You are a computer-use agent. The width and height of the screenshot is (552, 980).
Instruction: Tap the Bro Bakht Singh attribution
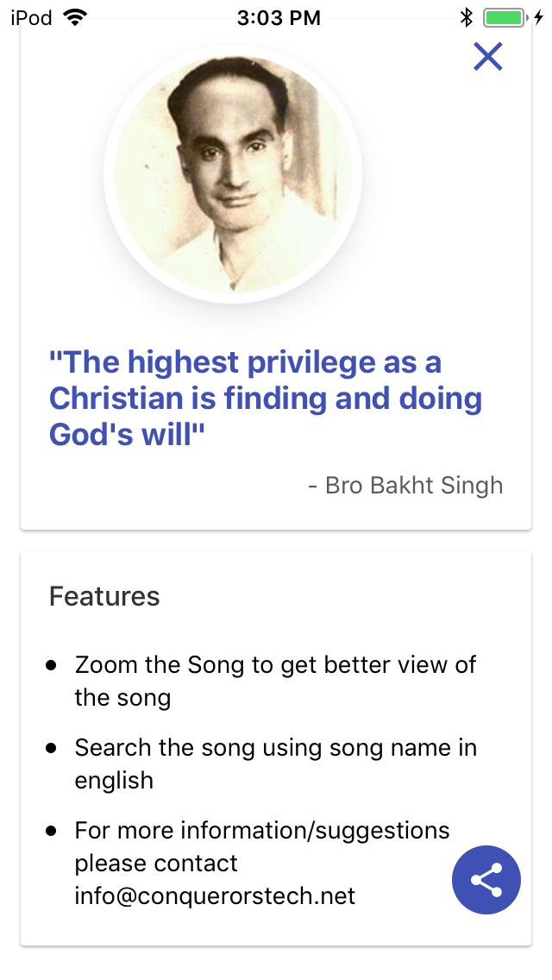(405, 485)
